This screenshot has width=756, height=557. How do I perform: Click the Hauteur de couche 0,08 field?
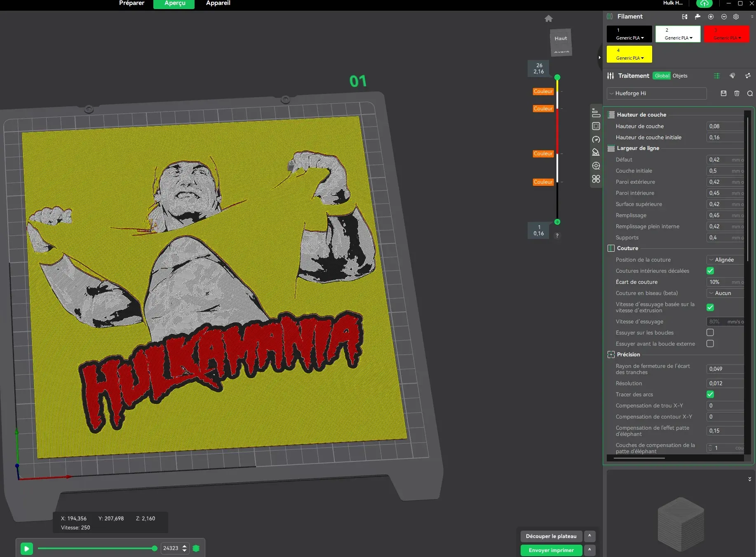tap(725, 126)
